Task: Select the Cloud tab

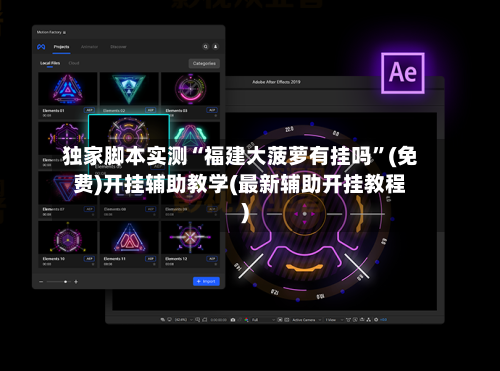Action: 74,63
